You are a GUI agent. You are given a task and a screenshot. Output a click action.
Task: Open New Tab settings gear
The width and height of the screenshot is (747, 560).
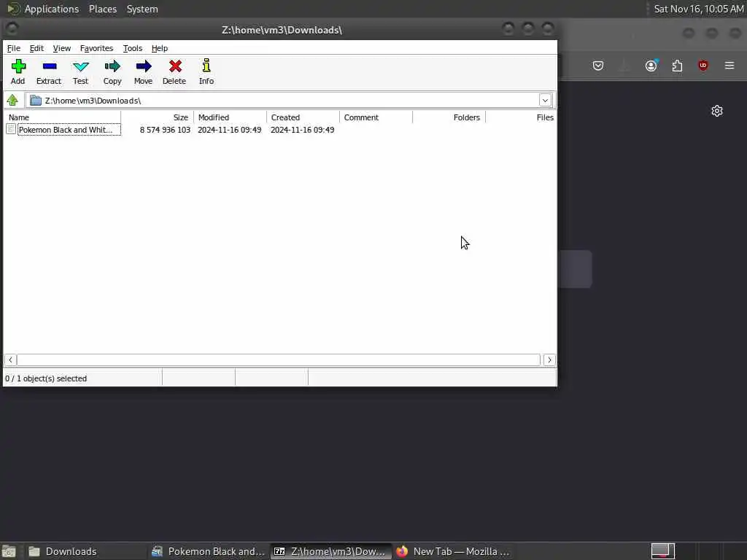717,111
